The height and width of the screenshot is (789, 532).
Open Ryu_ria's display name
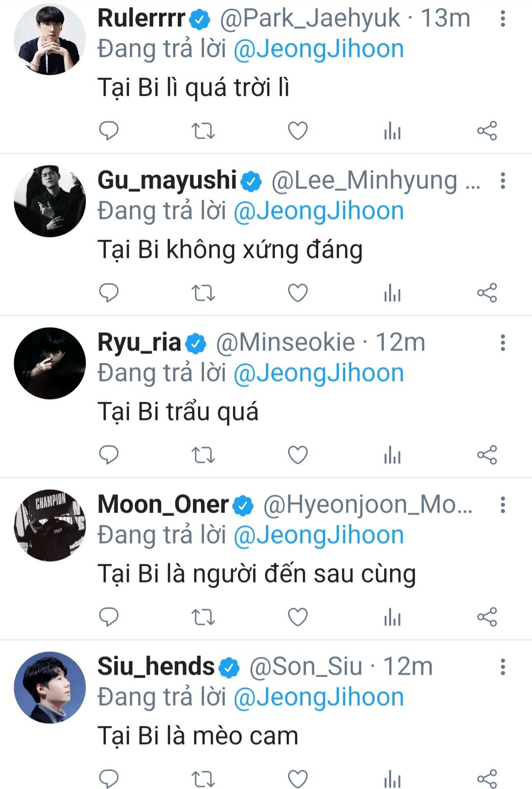click(x=139, y=343)
